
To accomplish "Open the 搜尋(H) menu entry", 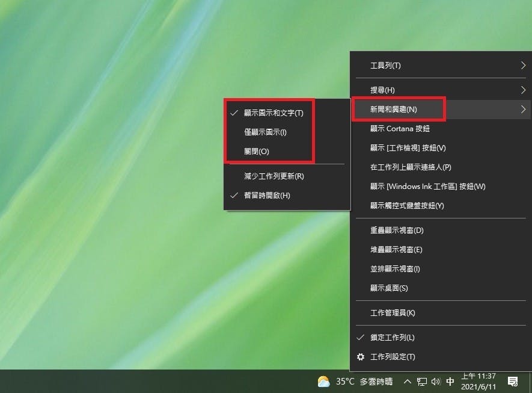I will pos(441,90).
